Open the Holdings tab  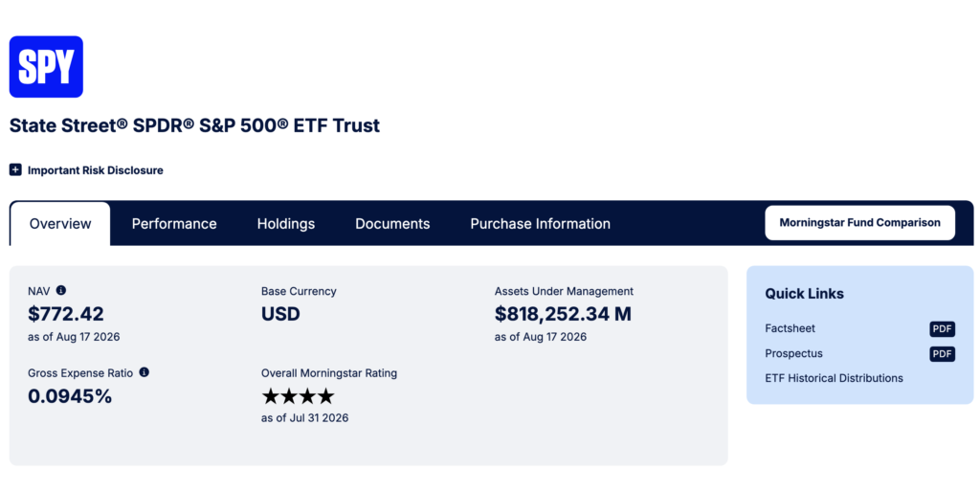tap(286, 224)
